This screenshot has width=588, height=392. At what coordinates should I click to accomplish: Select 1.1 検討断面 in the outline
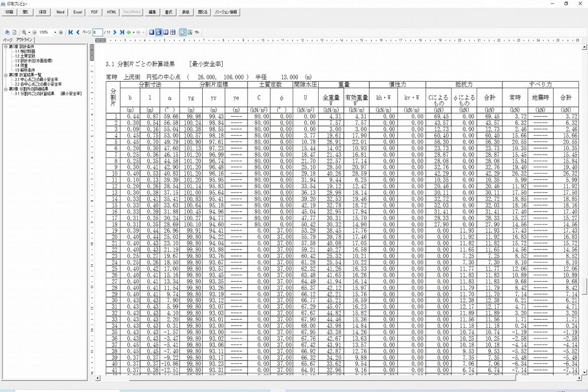tap(25, 51)
